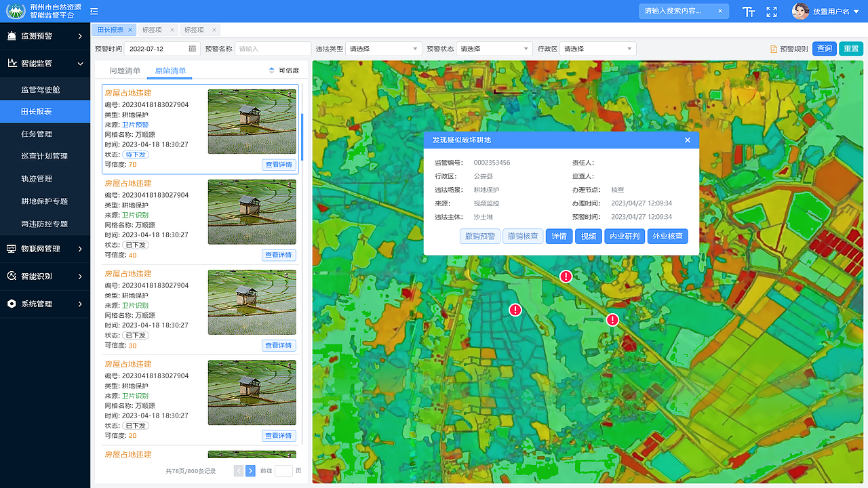Open the 违法类型 dropdown
This screenshot has height=488, width=868.
(x=384, y=49)
